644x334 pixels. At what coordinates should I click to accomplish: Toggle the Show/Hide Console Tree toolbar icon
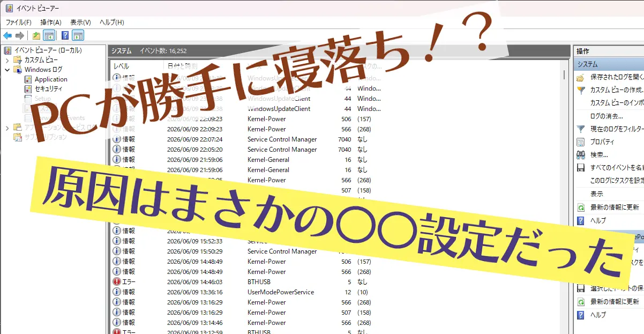(x=49, y=36)
